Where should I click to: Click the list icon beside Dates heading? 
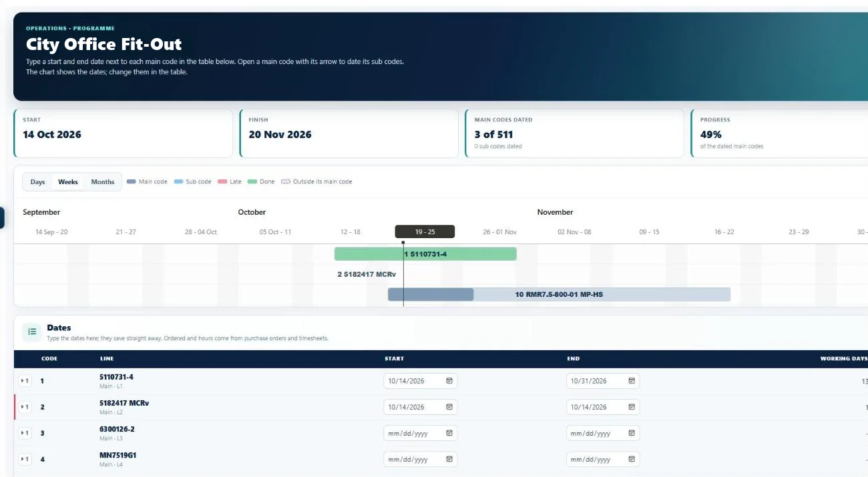(32, 332)
